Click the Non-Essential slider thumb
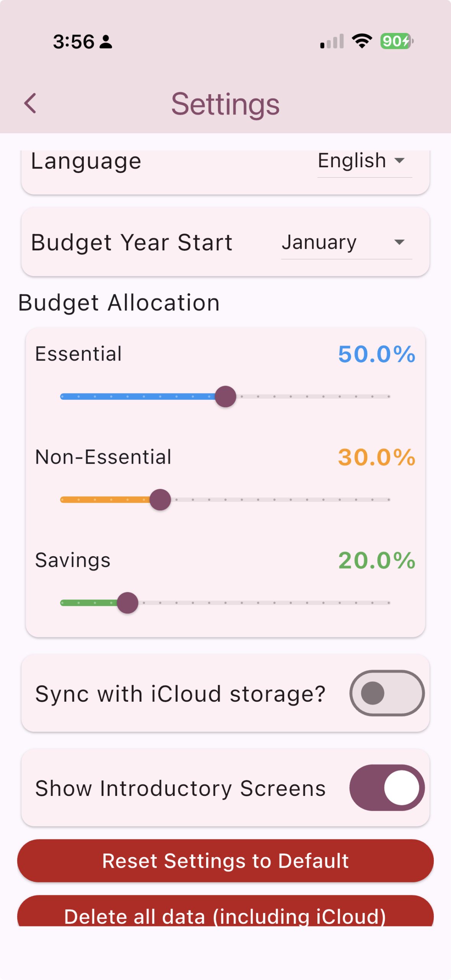The height and width of the screenshot is (980, 451). pyautogui.click(x=160, y=500)
